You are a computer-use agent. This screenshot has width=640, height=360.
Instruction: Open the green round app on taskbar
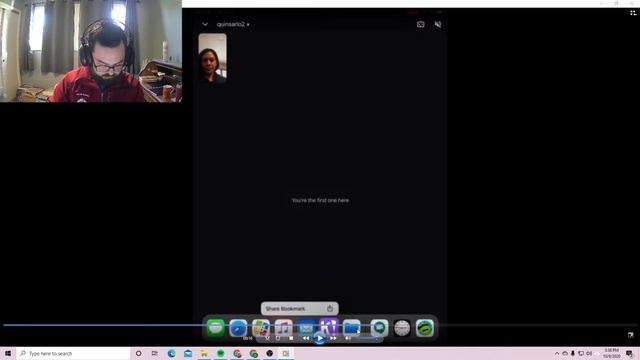pos(220,353)
